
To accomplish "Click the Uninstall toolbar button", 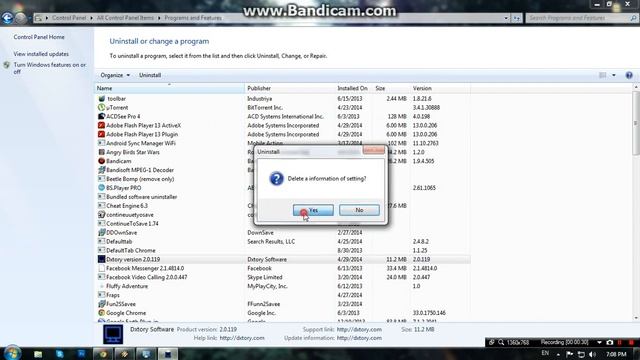I will point(150,75).
